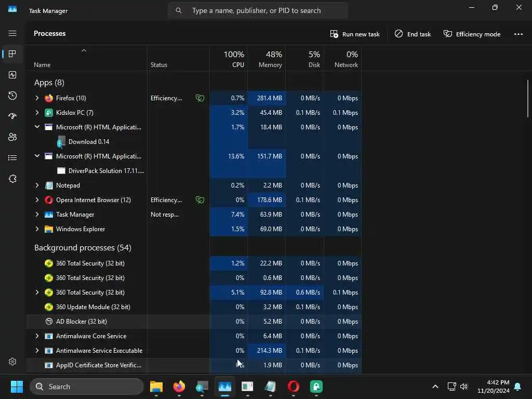This screenshot has height=399, width=532.
Task: Click the taskbar Search field
Action: [87, 387]
